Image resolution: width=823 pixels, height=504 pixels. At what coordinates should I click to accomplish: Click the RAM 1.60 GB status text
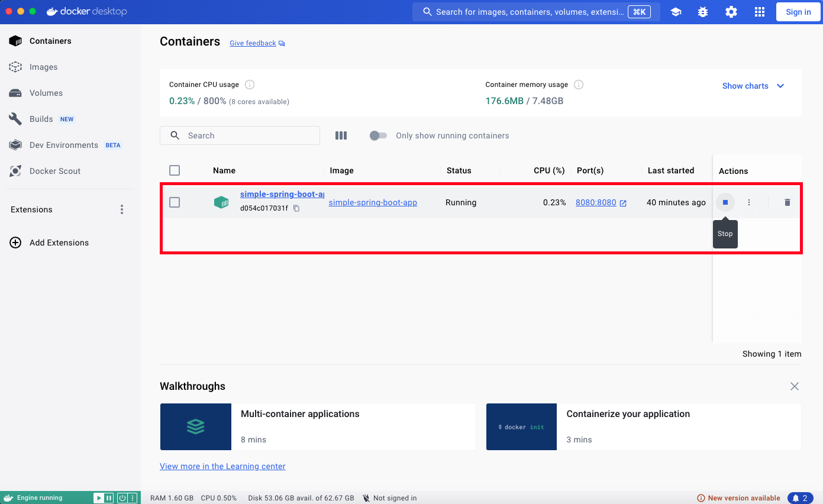pyautogui.click(x=172, y=498)
